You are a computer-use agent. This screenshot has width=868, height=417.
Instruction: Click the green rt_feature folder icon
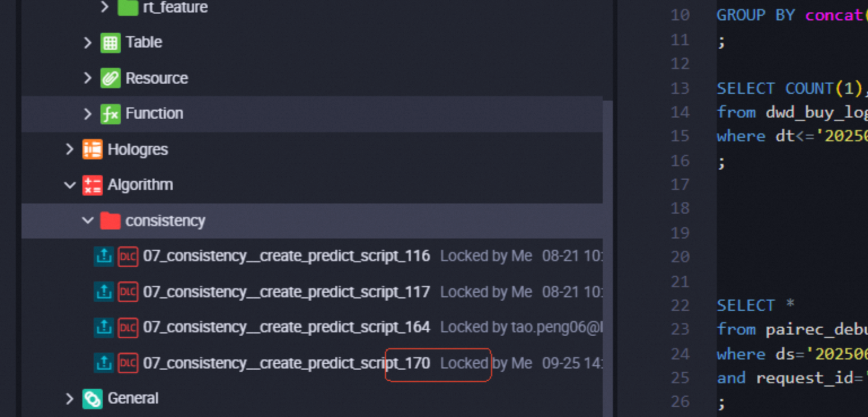coord(128,7)
